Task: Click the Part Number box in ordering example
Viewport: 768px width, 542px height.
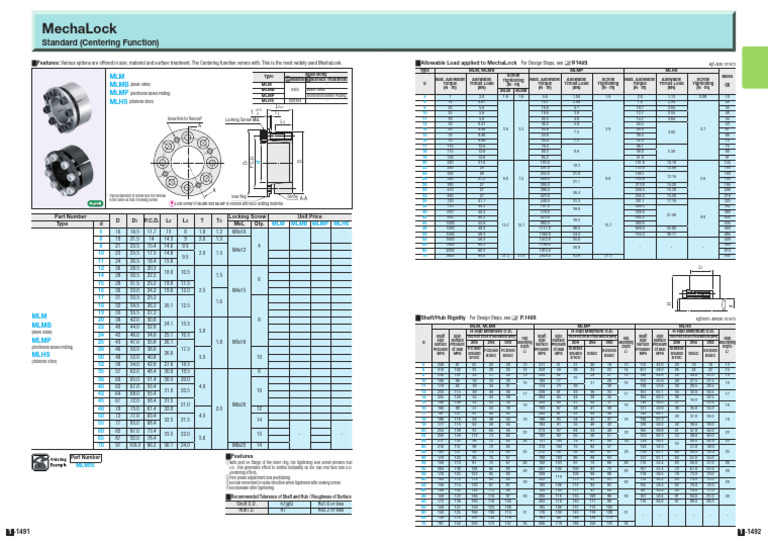Action: [x=85, y=457]
